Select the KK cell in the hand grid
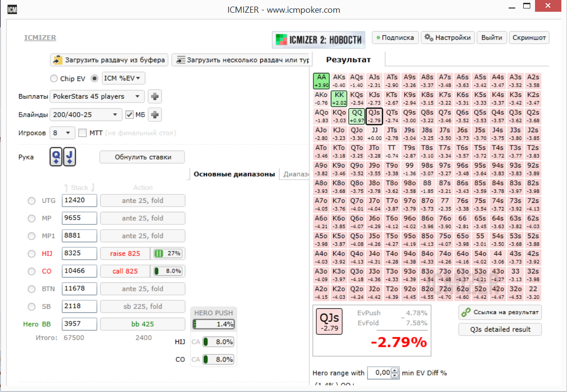This screenshot has height=392, width=567. [339, 99]
